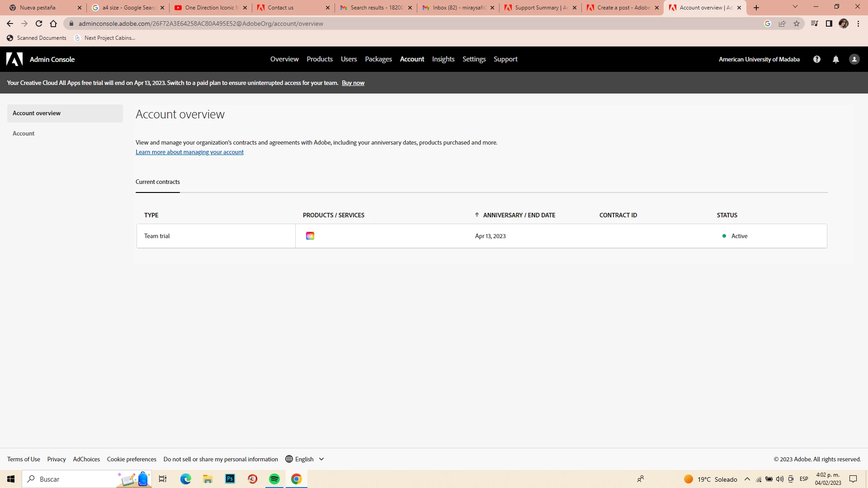The width and height of the screenshot is (868, 488).
Task: Open Spotify from the taskbar
Action: click(274, 479)
